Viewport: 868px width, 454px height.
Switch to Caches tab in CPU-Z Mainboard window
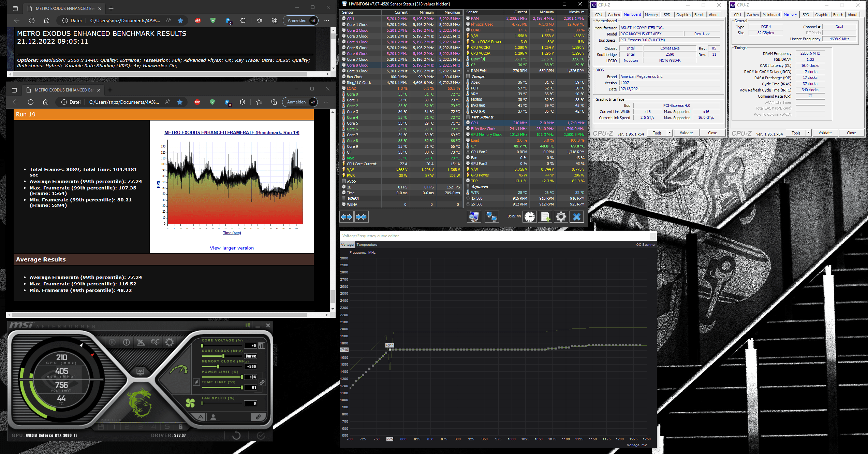click(x=614, y=15)
